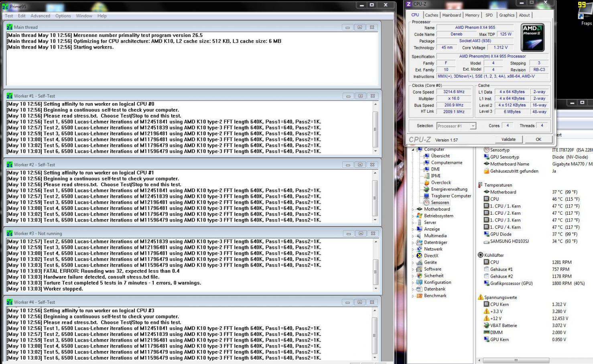Click the Spannungswerte warning icon

(480, 297)
